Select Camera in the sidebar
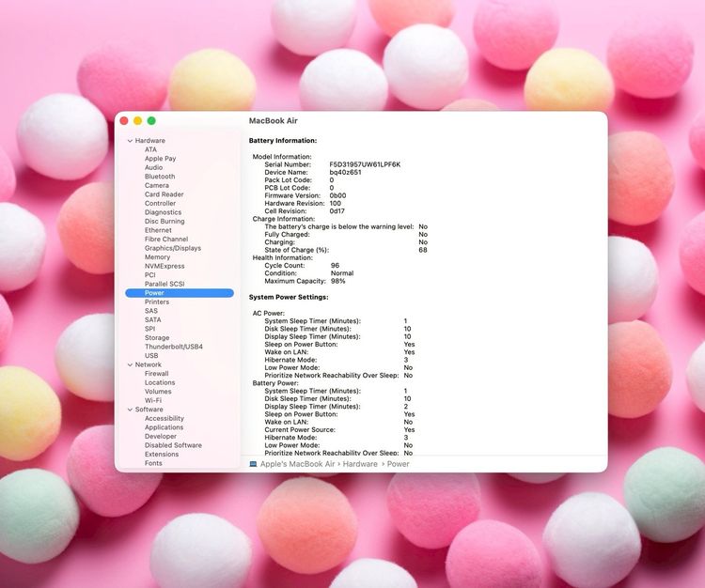This screenshot has width=705, height=588. coord(157,186)
